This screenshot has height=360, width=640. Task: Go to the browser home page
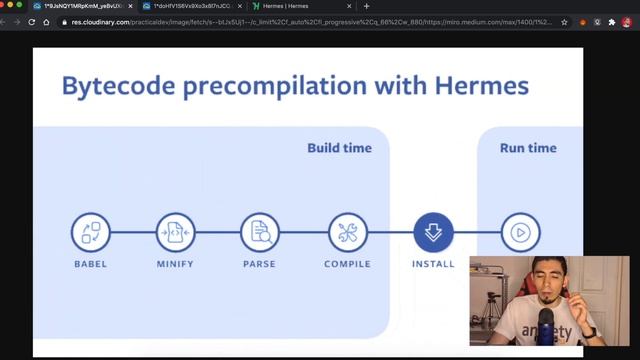(46, 22)
